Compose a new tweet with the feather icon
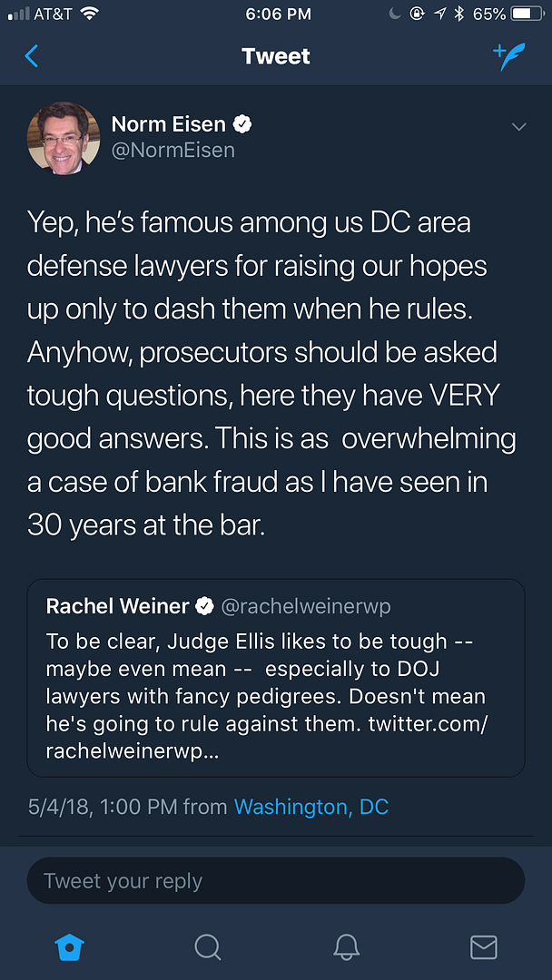This screenshot has height=980, width=552. pyautogui.click(x=509, y=56)
